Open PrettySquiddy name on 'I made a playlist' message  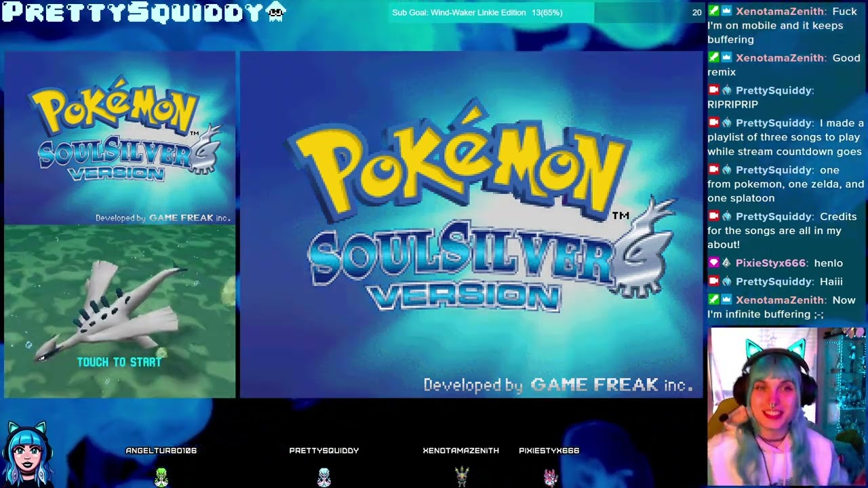[774, 123]
